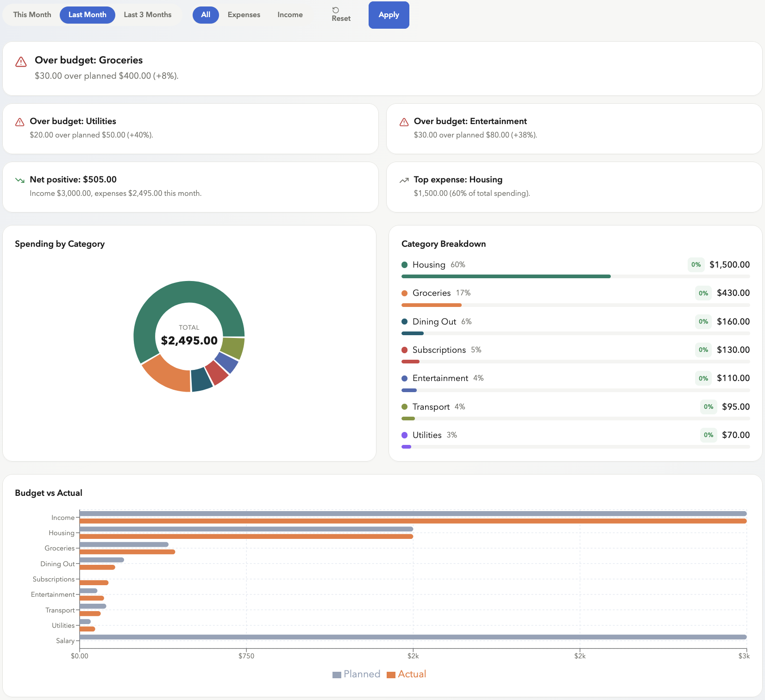Click the Reset icon above the filters
Screen dimensions: 765x700
[335, 10]
